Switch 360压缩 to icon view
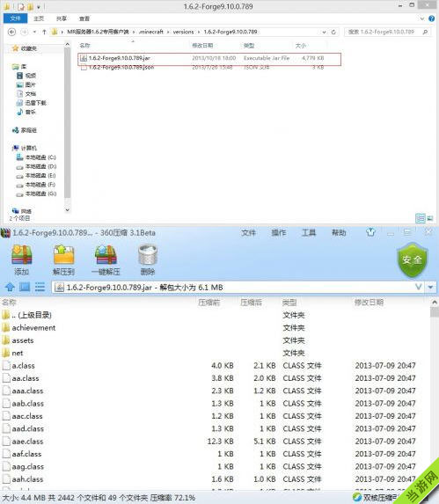Image resolution: width=439 pixels, height=504 pixels. (x=25, y=287)
